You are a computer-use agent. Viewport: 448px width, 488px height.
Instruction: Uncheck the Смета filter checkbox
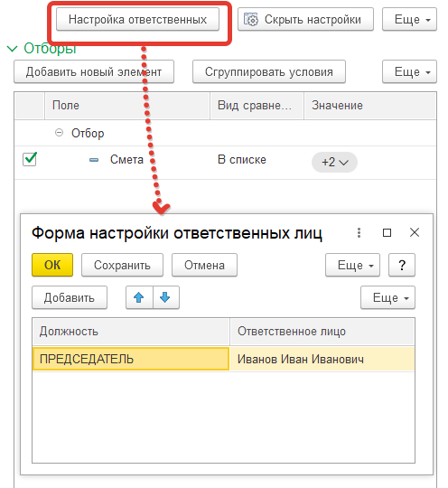point(30,159)
